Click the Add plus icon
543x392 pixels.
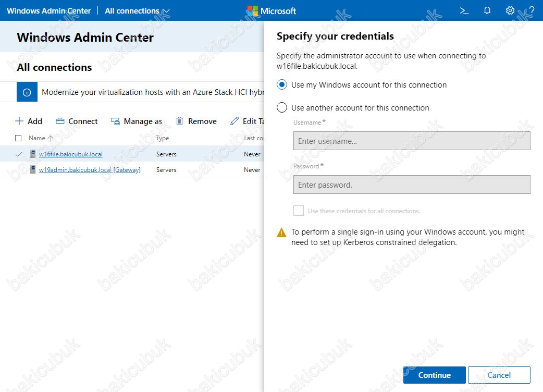coord(19,121)
